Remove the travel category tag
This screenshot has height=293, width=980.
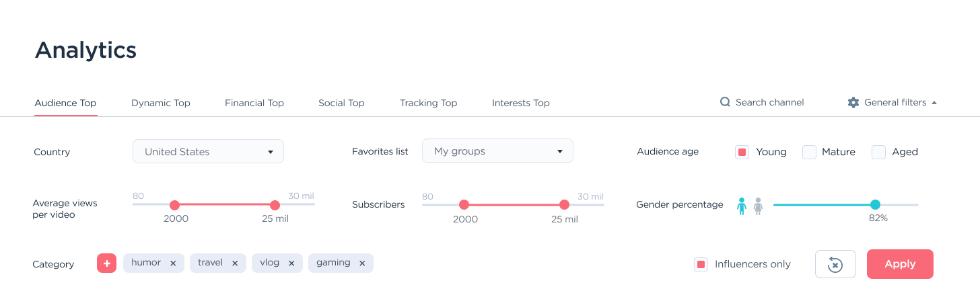(235, 263)
